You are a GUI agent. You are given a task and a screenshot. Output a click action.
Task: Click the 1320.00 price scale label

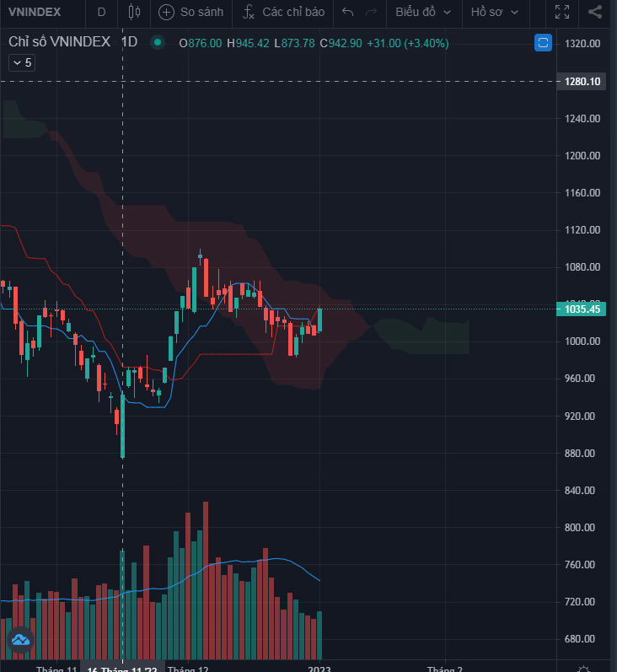point(582,43)
